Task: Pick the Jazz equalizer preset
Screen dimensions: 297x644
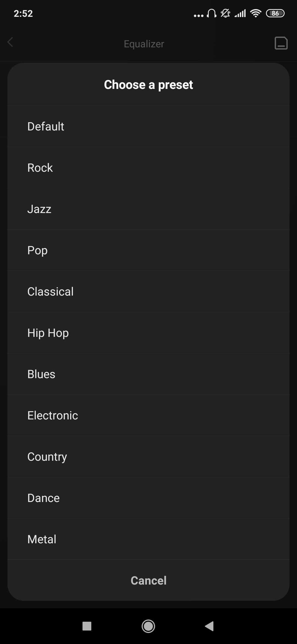Action: (148, 209)
